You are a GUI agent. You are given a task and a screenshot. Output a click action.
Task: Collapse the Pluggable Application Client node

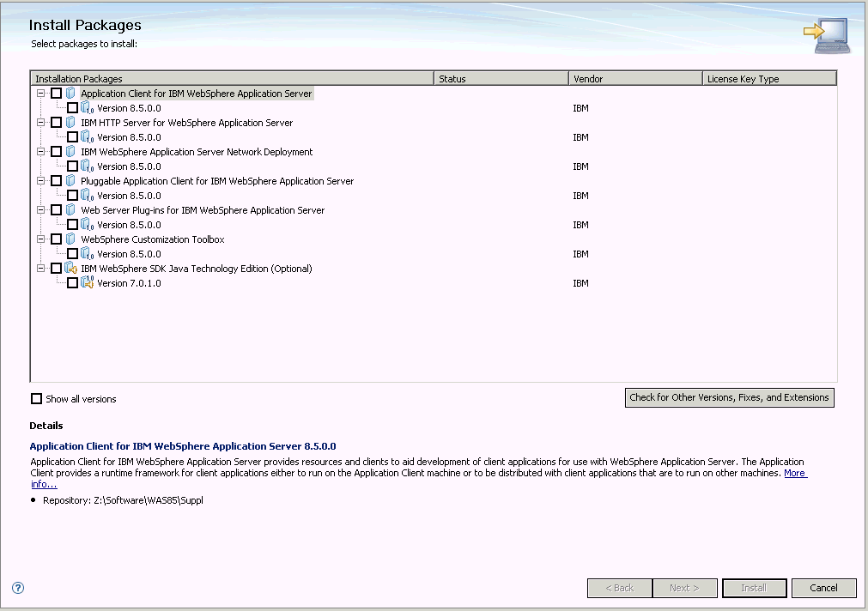point(40,181)
